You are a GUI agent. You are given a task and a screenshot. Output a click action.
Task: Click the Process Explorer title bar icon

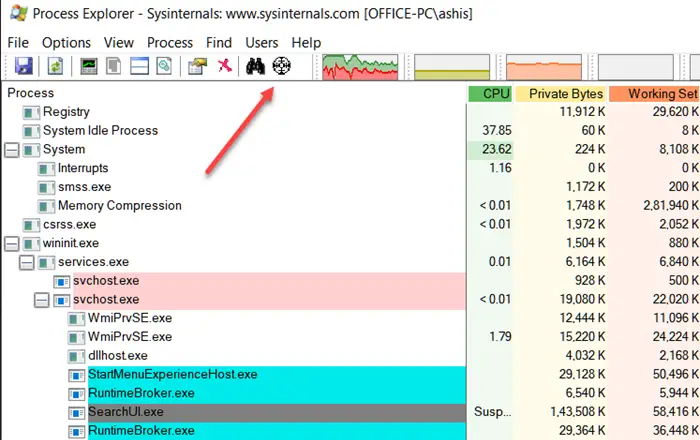(18, 12)
